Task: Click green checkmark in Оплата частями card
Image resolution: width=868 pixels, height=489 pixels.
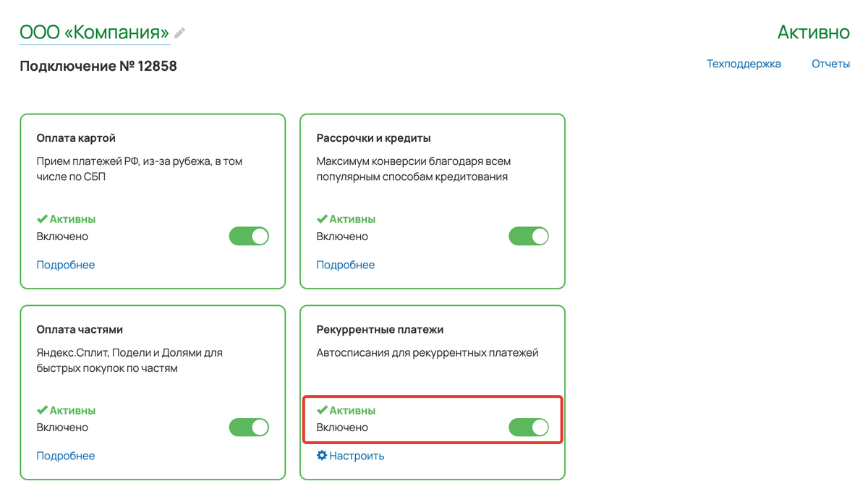Action: coord(42,410)
